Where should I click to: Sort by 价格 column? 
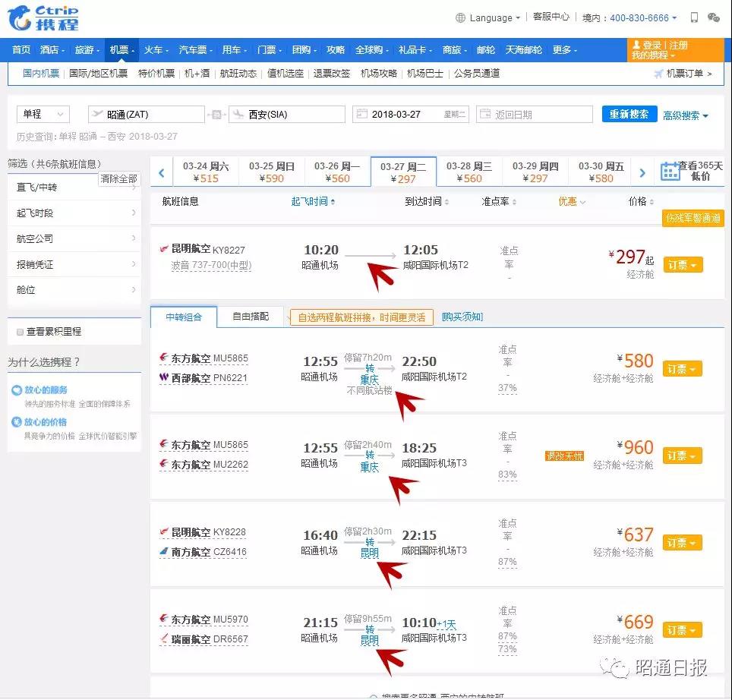pos(641,201)
